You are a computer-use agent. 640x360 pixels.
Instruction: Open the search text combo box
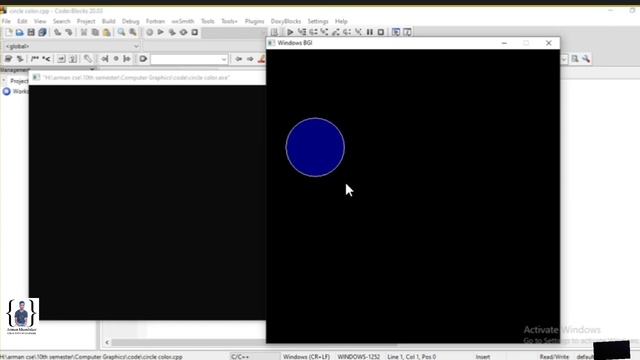pos(189,59)
